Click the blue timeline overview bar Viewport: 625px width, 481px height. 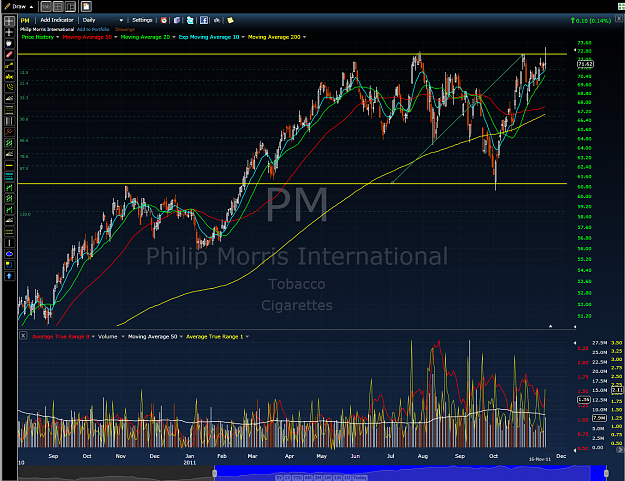tap(410, 471)
